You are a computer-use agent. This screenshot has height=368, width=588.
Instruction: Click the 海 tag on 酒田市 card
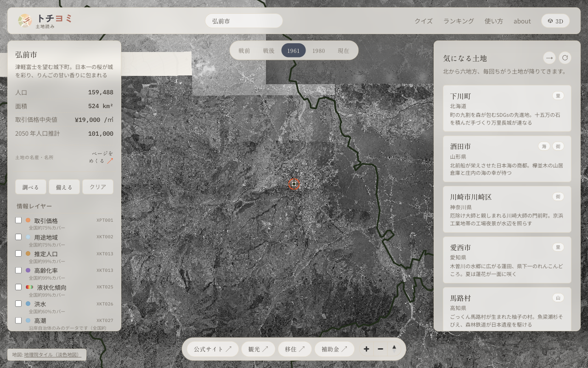[x=544, y=146]
